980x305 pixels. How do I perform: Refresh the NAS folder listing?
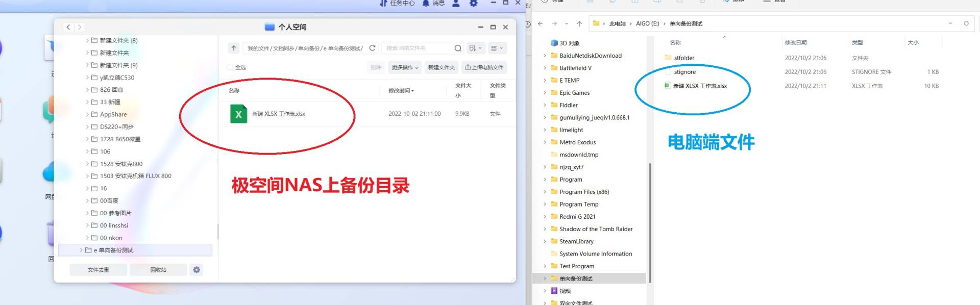point(373,48)
